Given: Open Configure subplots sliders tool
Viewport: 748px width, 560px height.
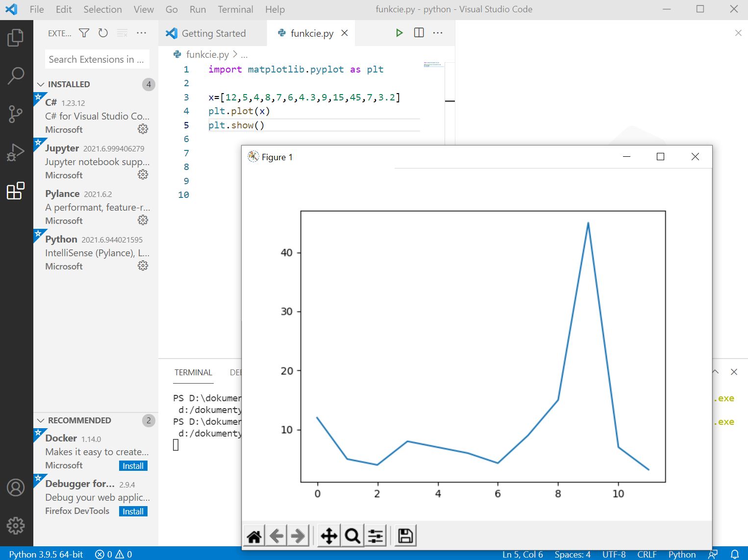Looking at the screenshot, I should coord(376,536).
